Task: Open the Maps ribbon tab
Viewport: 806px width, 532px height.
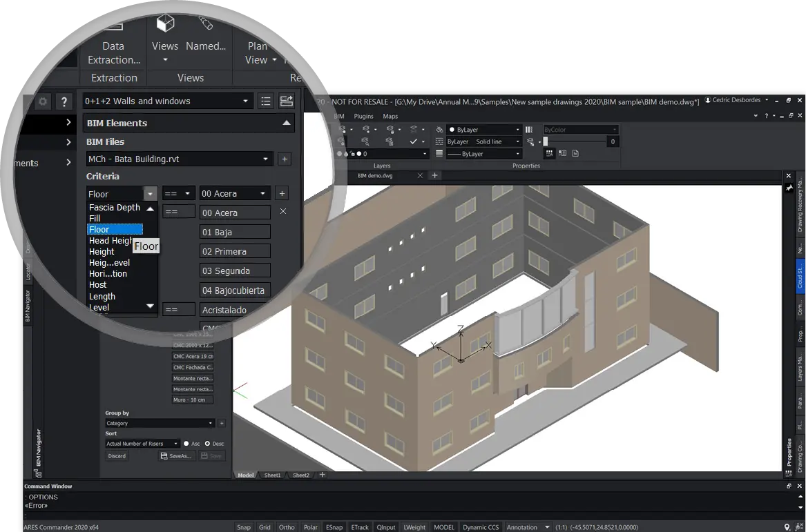Action: tap(391, 117)
